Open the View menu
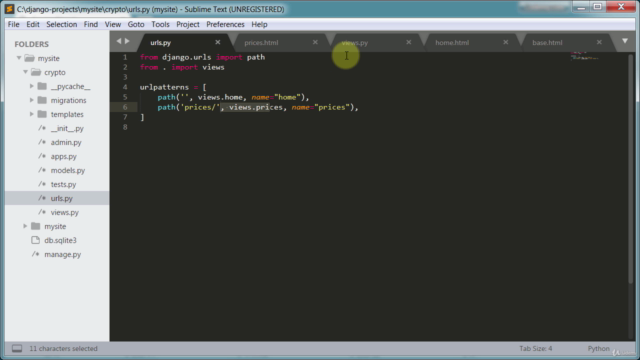The width and height of the screenshot is (640, 360). (113, 24)
